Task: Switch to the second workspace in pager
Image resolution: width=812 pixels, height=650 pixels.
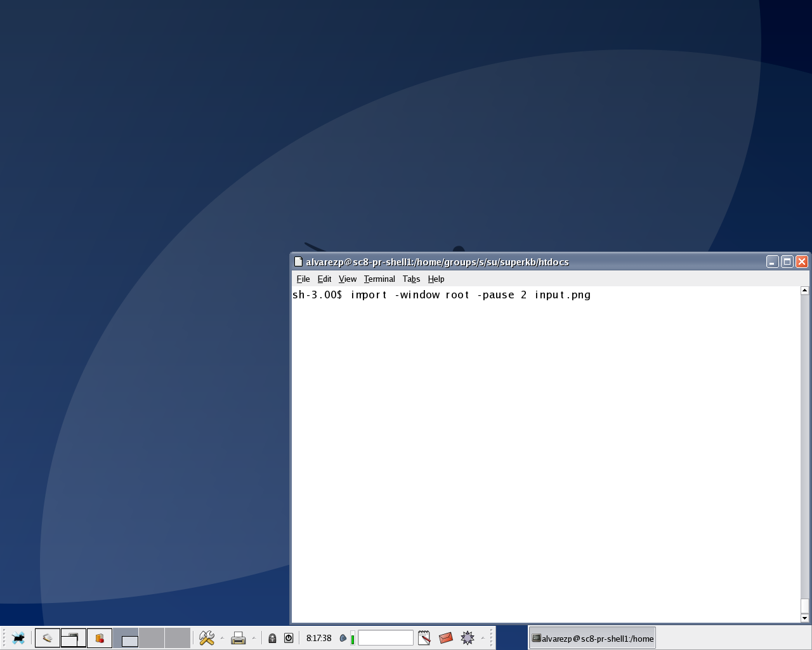Action: pos(152,638)
